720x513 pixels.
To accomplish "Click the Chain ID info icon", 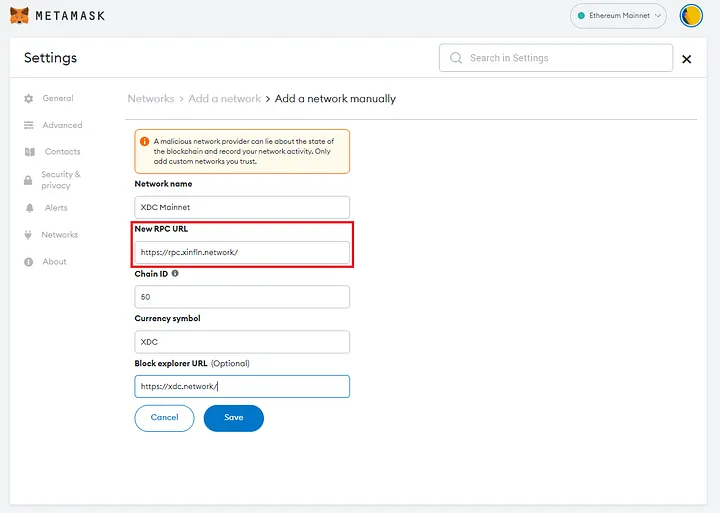I will point(175,273).
